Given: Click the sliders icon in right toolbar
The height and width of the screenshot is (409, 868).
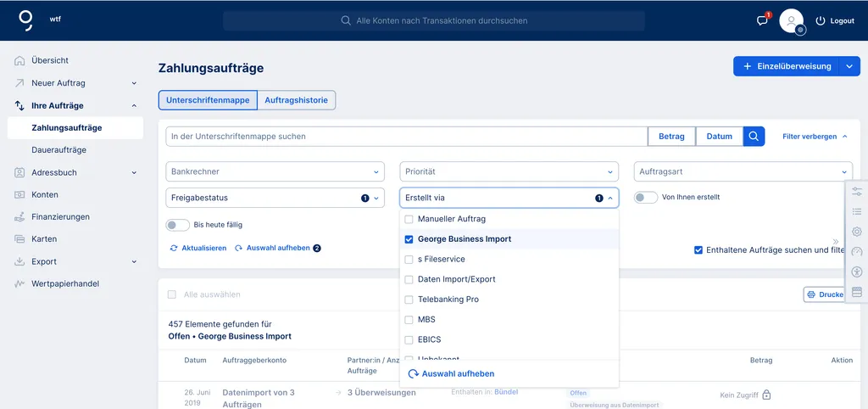Looking at the screenshot, I should pos(857,191).
